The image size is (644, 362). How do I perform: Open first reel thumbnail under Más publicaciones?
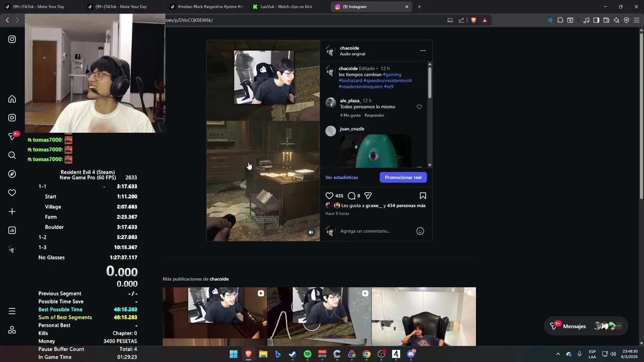(215, 316)
